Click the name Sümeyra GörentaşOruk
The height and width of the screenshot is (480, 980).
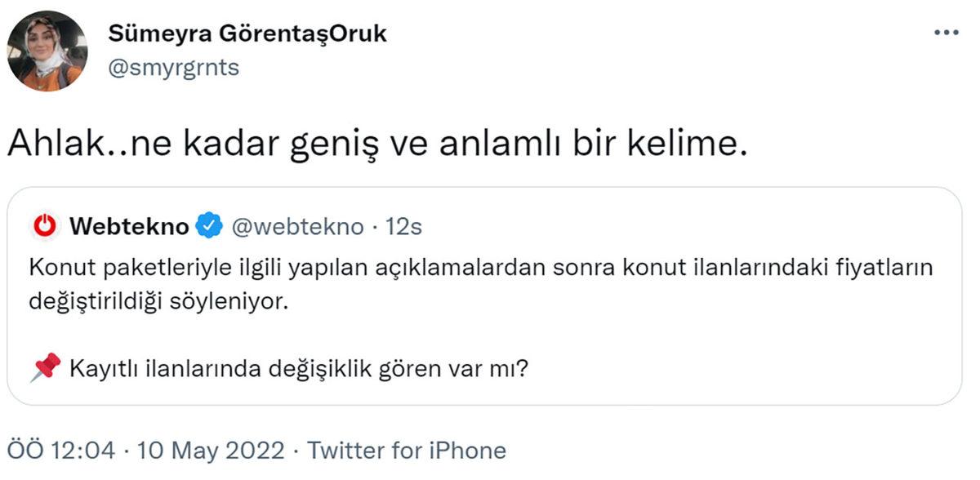[x=247, y=33]
